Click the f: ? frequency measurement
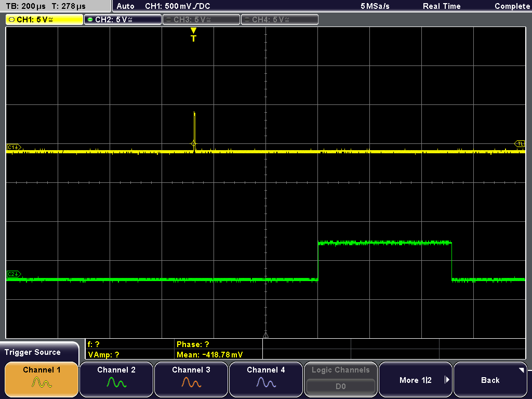The height and width of the screenshot is (399, 532). (94, 344)
